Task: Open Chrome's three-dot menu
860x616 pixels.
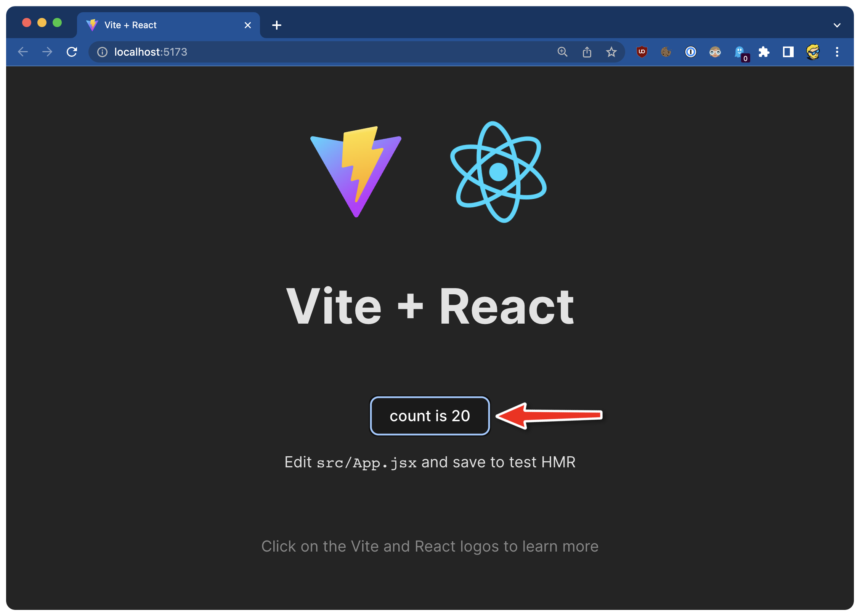Action: point(837,52)
